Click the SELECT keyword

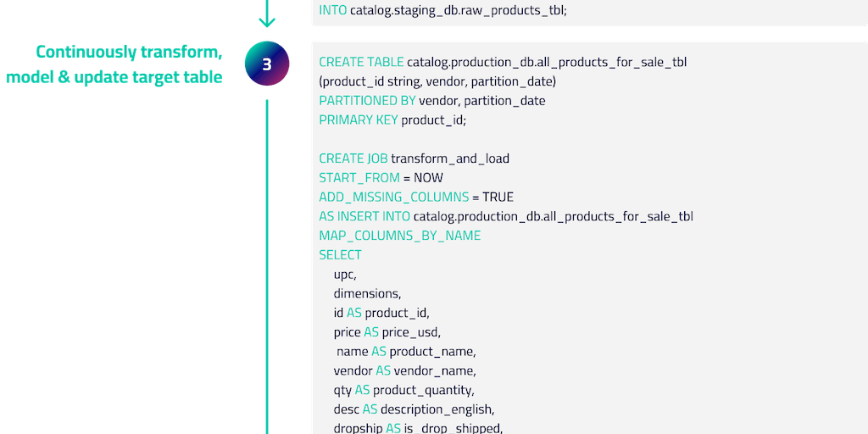coord(340,254)
